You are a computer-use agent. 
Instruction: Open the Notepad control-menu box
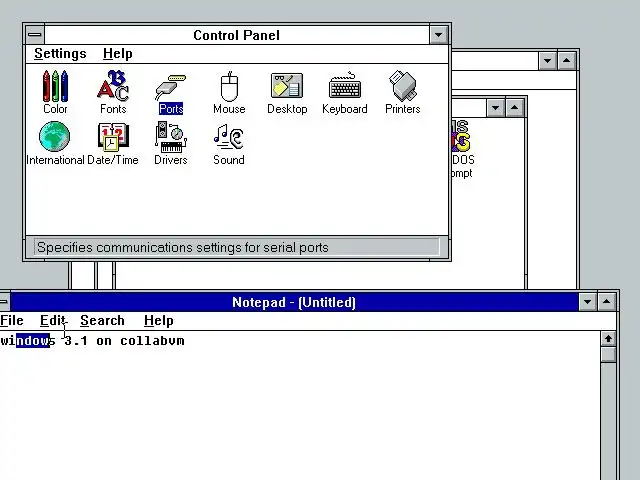(4, 302)
